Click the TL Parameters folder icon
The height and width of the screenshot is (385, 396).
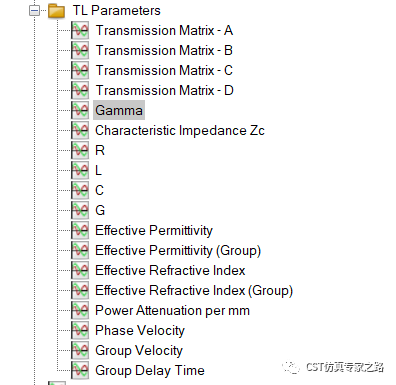(x=56, y=11)
